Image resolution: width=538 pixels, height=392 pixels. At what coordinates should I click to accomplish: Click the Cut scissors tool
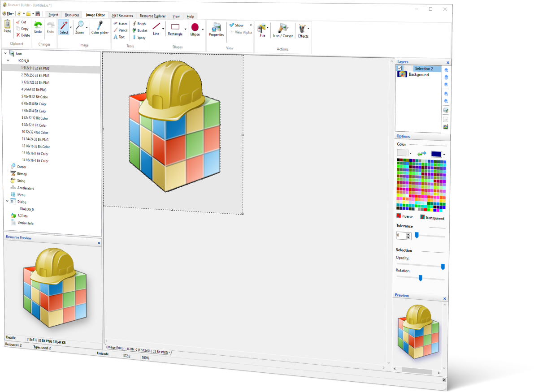pos(21,22)
